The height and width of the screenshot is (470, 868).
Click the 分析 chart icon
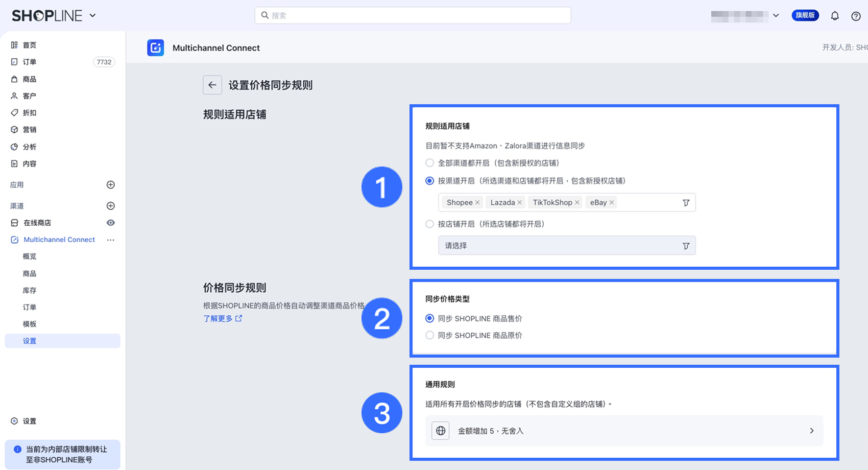coord(14,147)
